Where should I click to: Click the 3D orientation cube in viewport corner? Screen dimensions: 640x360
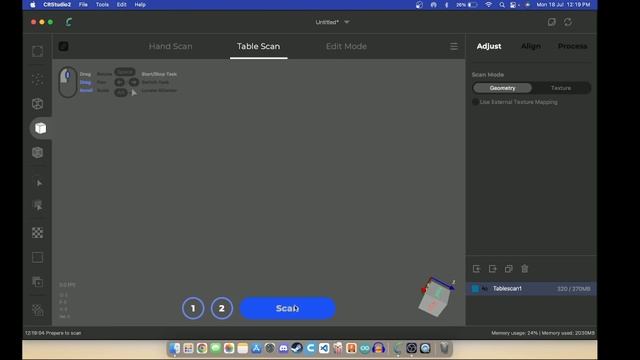tap(436, 297)
